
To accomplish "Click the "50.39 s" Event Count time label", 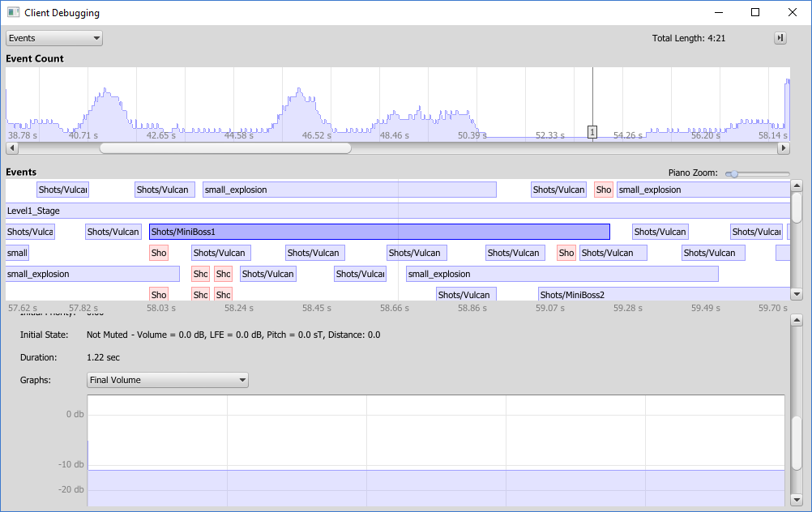I will pyautogui.click(x=472, y=135).
